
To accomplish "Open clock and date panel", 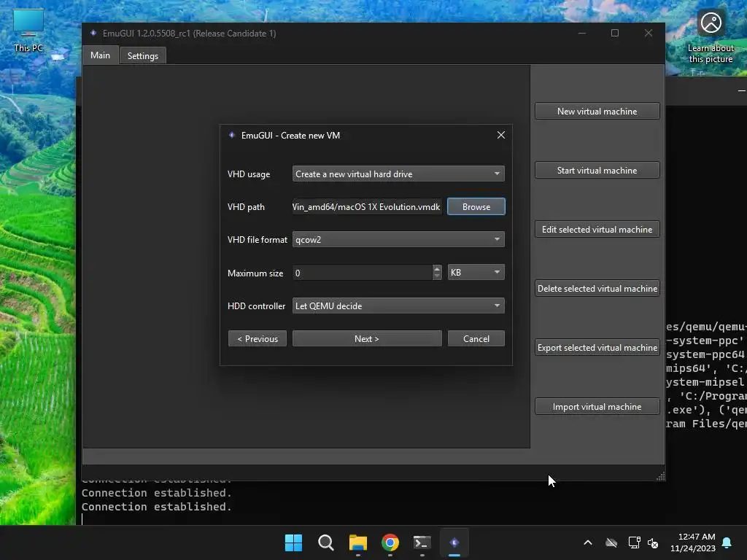I will click(693, 542).
